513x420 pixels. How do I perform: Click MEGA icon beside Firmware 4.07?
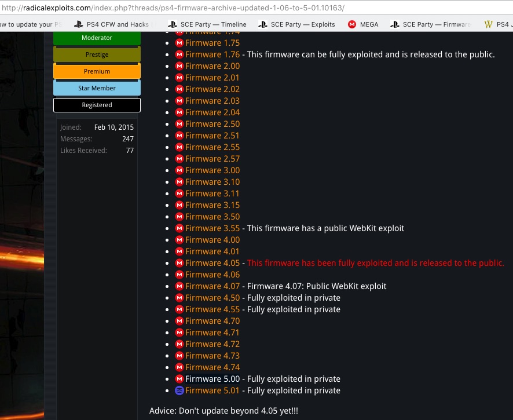(179, 286)
